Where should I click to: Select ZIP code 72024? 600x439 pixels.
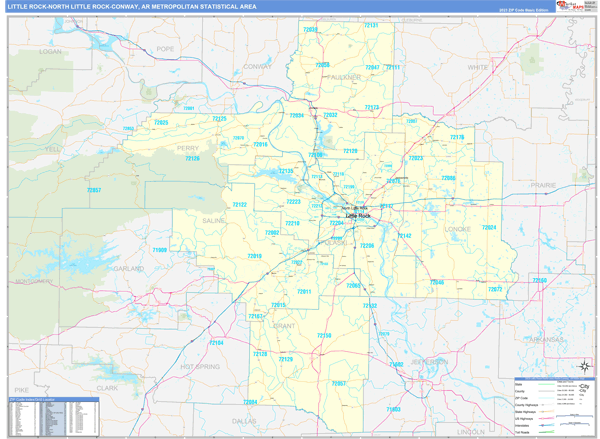(489, 227)
